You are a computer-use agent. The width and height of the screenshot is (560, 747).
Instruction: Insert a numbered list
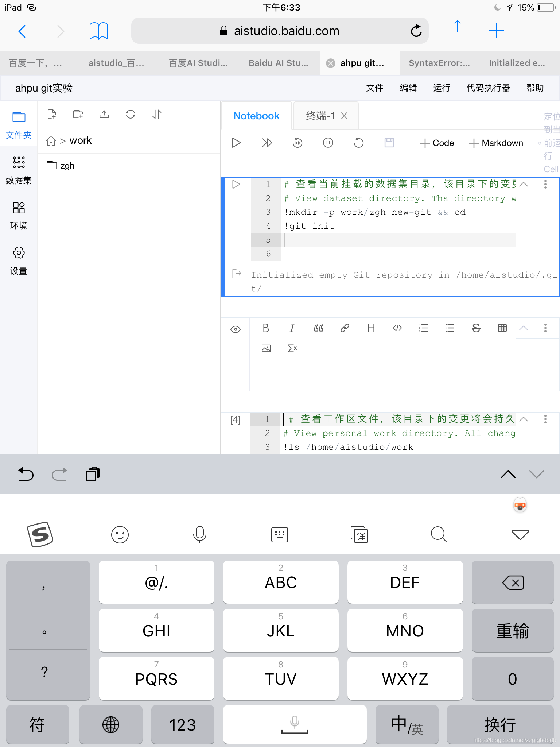click(x=424, y=328)
